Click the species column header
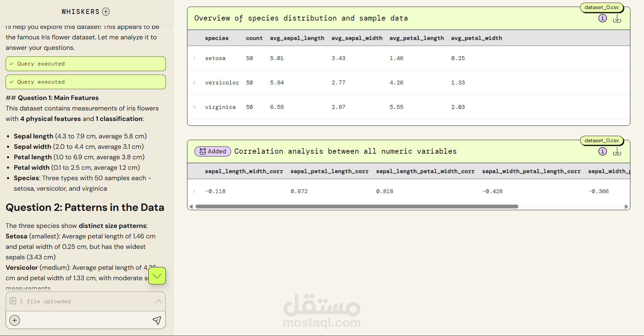The width and height of the screenshot is (644, 336). (x=217, y=38)
